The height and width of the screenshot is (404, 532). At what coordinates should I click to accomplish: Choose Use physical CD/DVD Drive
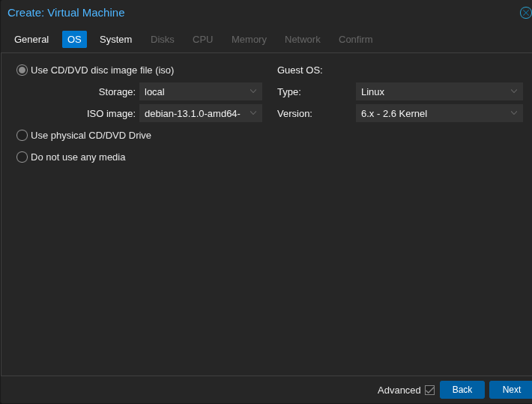[22, 135]
